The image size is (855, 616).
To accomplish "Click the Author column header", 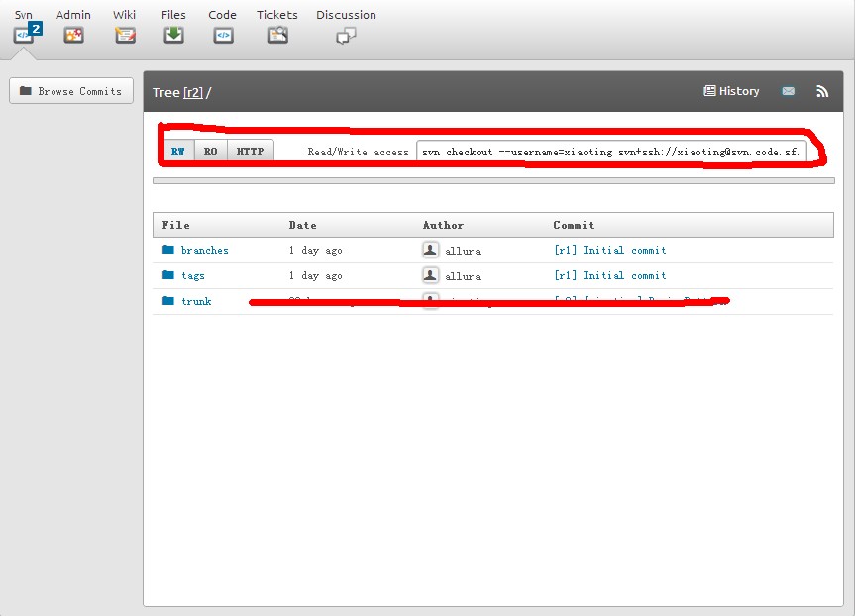I will point(443,225).
